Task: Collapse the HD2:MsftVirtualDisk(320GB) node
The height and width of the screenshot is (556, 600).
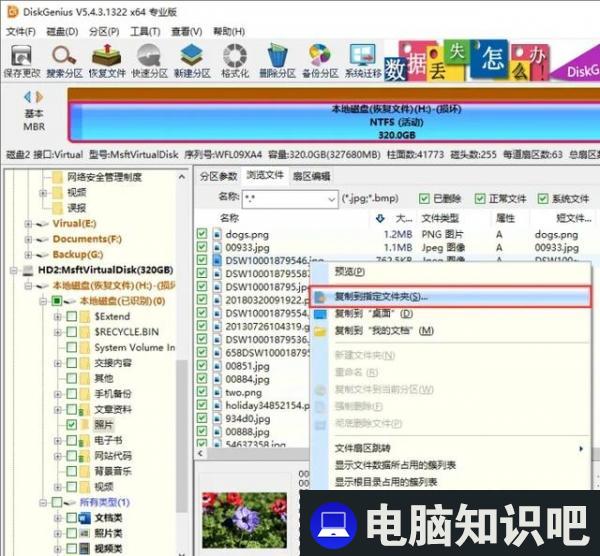Action: [x=13, y=270]
